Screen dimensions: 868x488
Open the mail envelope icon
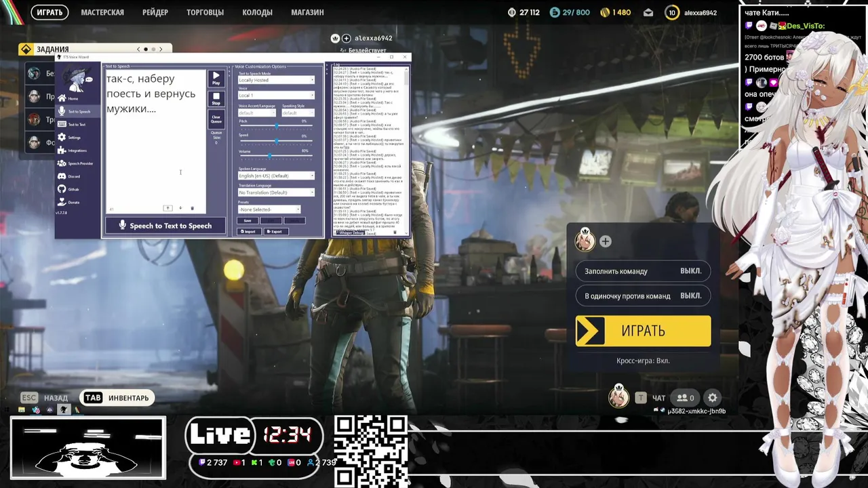648,12
